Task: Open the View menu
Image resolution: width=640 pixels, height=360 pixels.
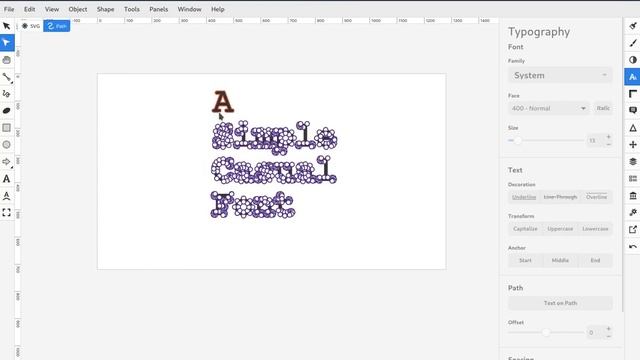Action: pos(52,9)
